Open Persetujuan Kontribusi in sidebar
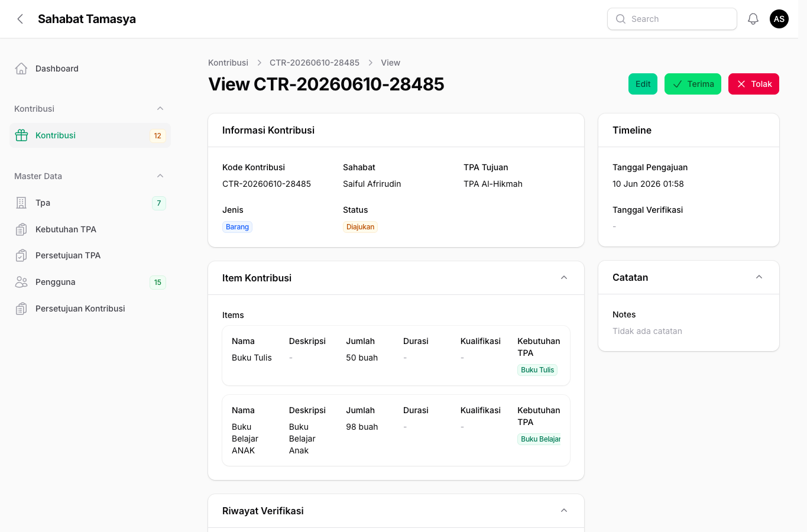 click(x=90, y=309)
